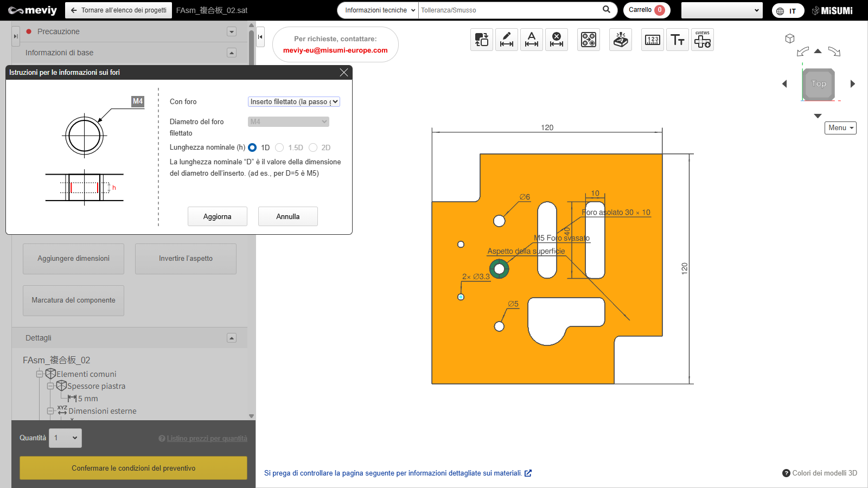Open the Quantità dropdown
This screenshot has height=488, width=868.
[65, 438]
